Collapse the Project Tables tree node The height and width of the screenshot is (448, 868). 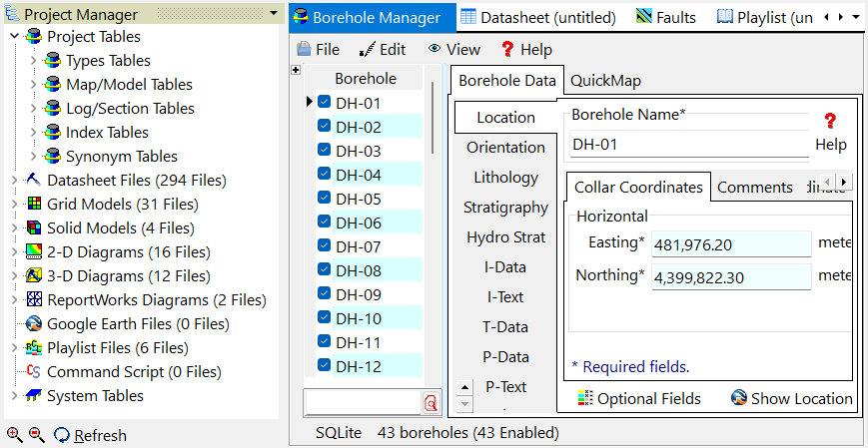[x=14, y=37]
